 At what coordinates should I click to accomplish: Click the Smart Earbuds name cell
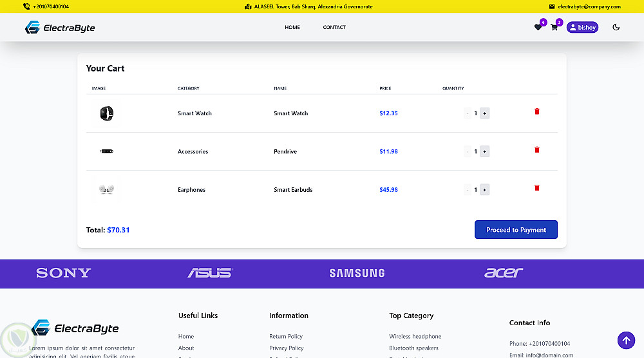[293, 190]
